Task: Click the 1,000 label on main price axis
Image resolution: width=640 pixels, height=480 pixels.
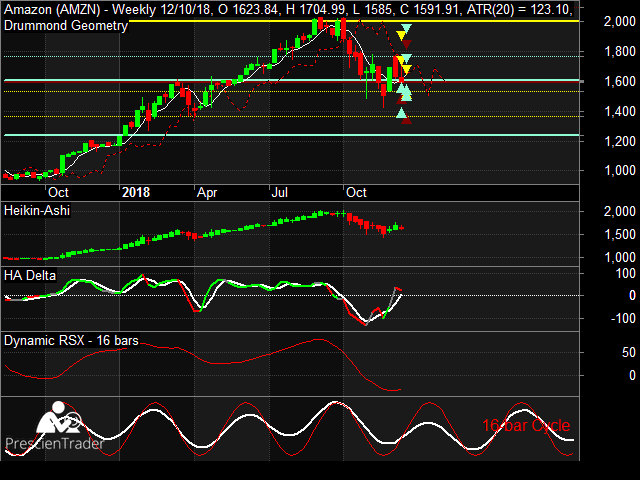Action: pyautogui.click(x=619, y=171)
